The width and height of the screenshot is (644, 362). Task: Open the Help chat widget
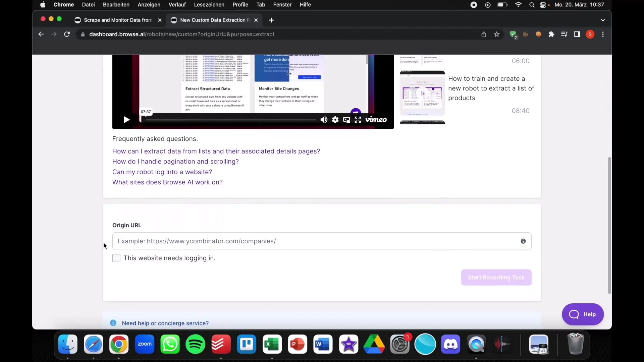583,314
